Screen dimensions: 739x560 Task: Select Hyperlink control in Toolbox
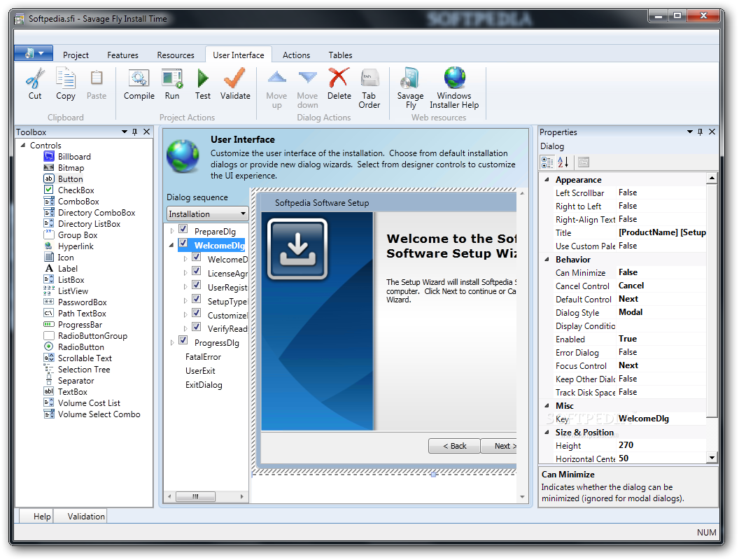tap(76, 246)
